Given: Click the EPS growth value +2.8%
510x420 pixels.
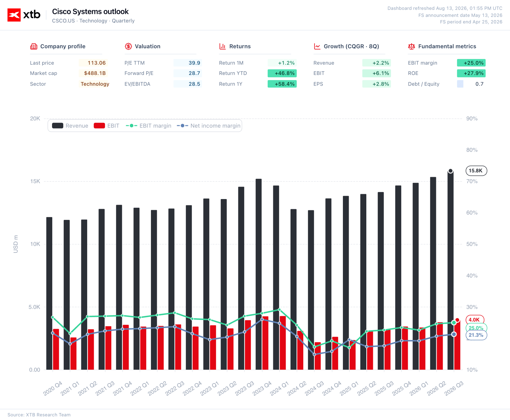Looking at the screenshot, I should pos(381,84).
